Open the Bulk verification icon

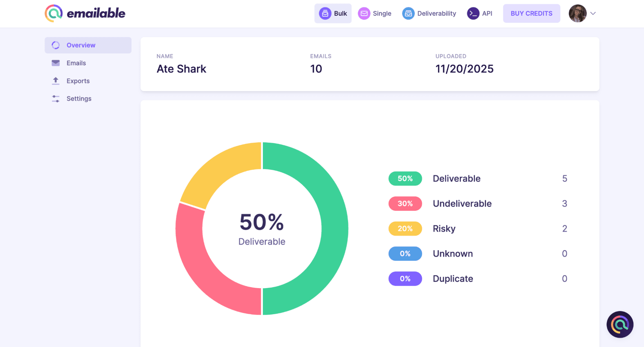[325, 14]
